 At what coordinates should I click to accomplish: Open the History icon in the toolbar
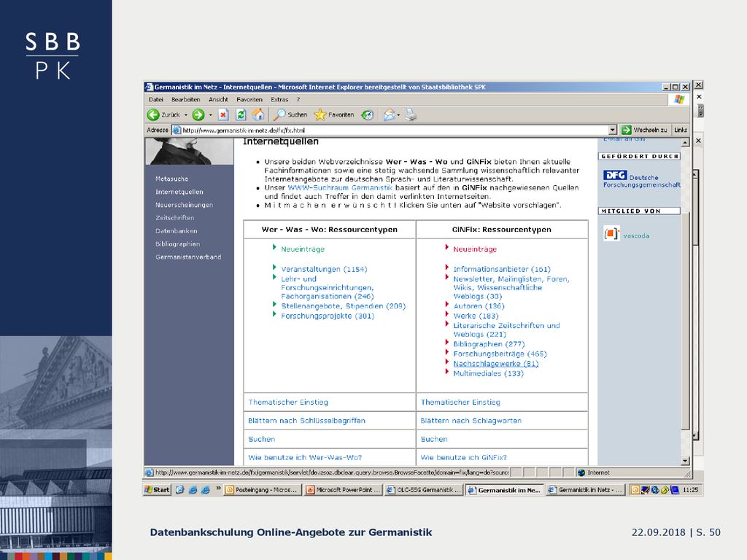(x=367, y=114)
